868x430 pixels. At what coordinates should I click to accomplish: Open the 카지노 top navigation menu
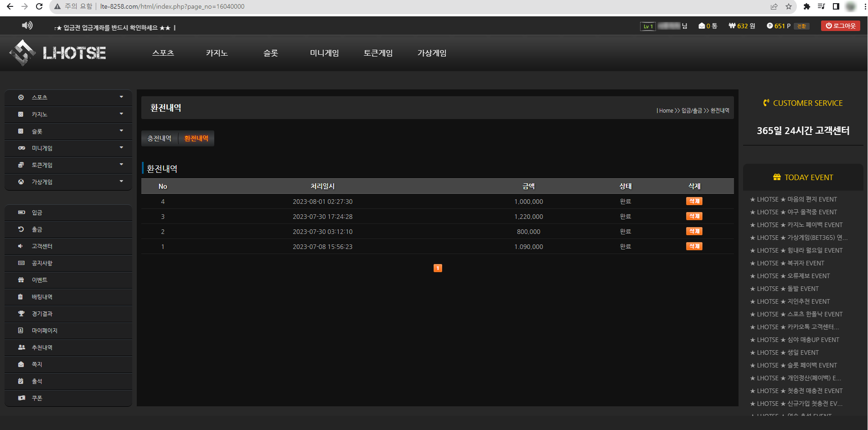[x=216, y=53]
